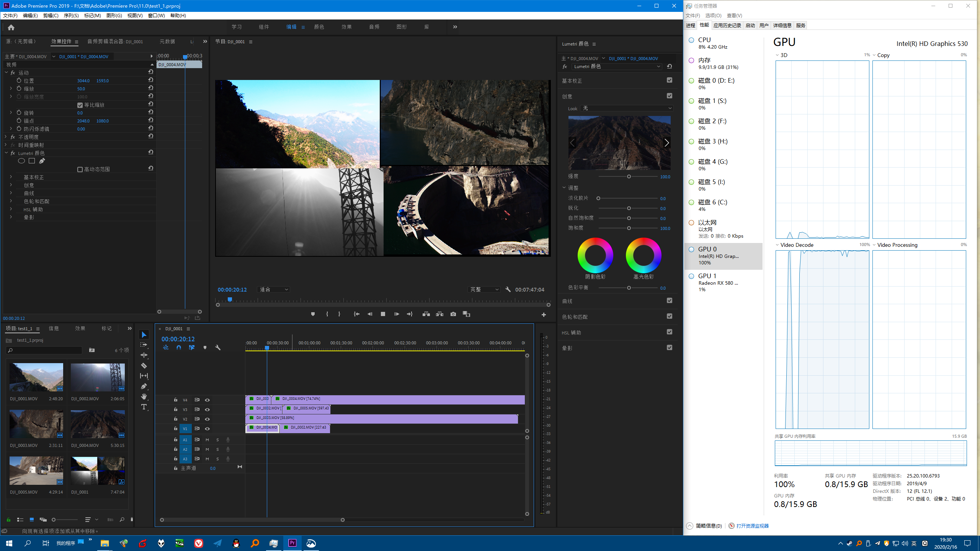This screenshot has height=551, width=980.
Task: Select the Ripple Edit tool
Action: [144, 355]
